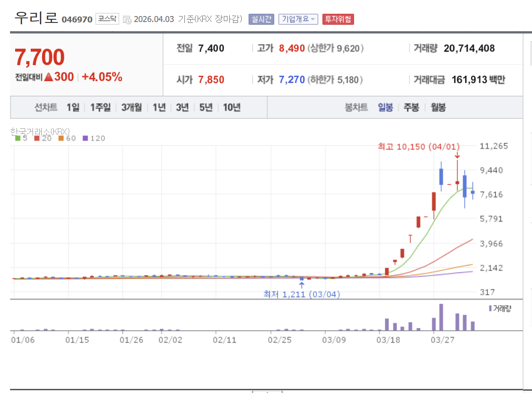Screen dimensions: 532x393
Task: Click the 코스닥 market label
Action: click(x=107, y=19)
